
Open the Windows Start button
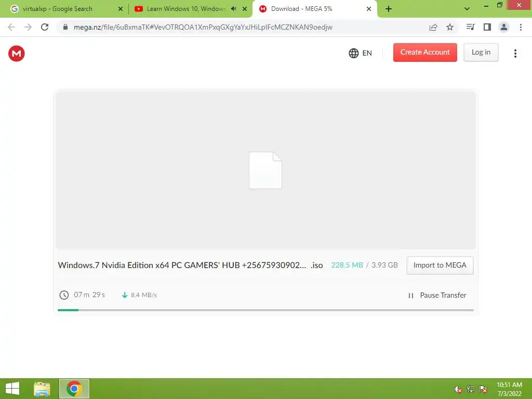pos(12,389)
